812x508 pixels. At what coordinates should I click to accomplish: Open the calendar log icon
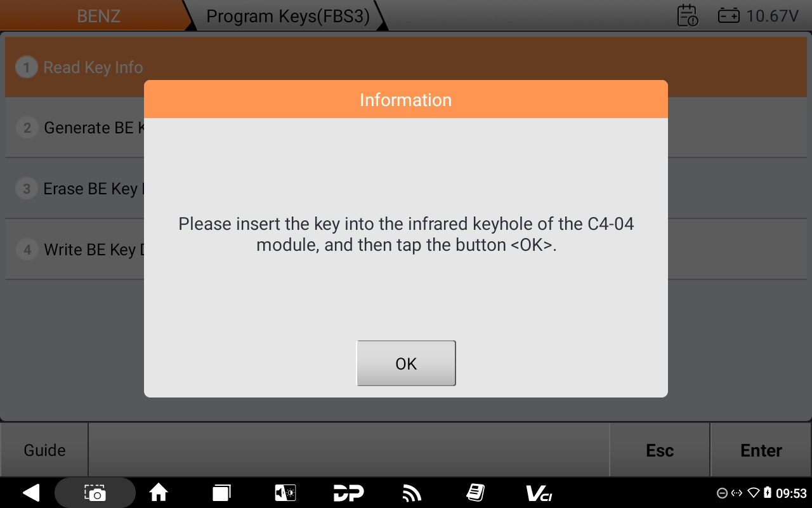(x=688, y=16)
